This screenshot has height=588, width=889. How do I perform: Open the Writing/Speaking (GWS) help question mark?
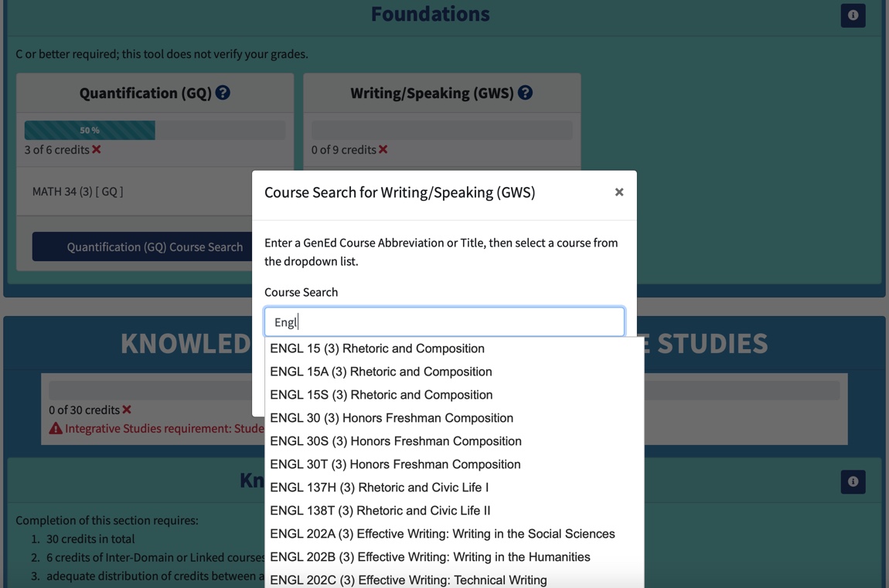pyautogui.click(x=524, y=92)
